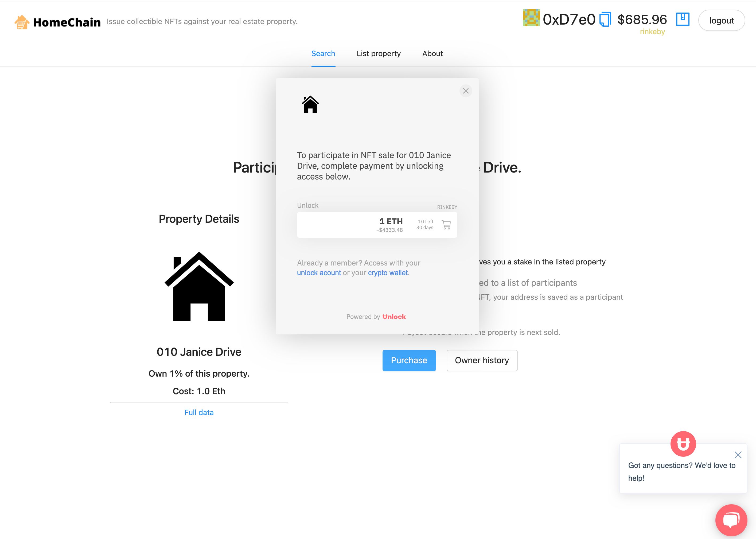
Task: Select the List property tab
Action: coord(379,53)
